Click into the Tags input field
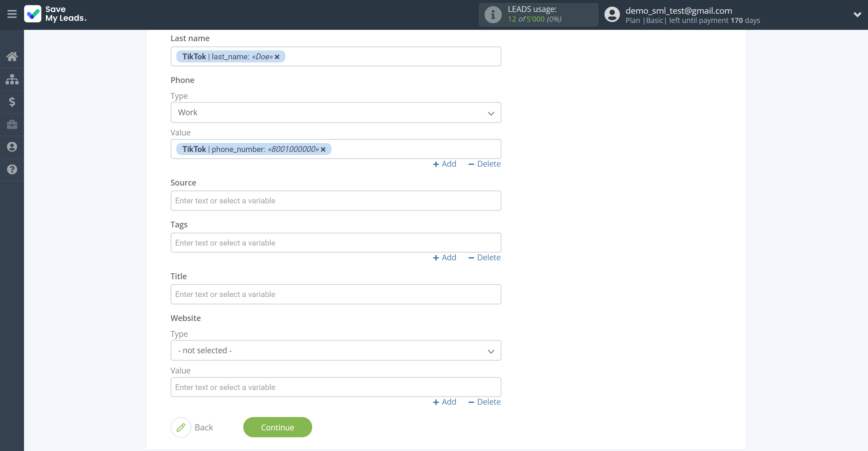The width and height of the screenshot is (868, 451). pos(336,243)
